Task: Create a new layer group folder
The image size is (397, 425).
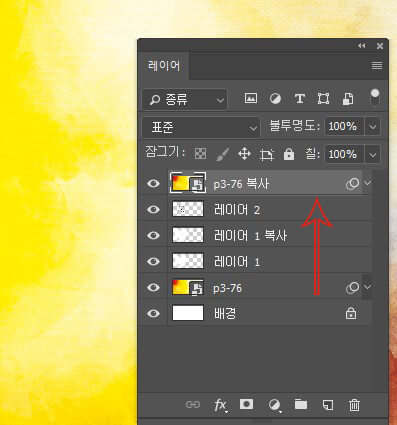Action: 301,404
